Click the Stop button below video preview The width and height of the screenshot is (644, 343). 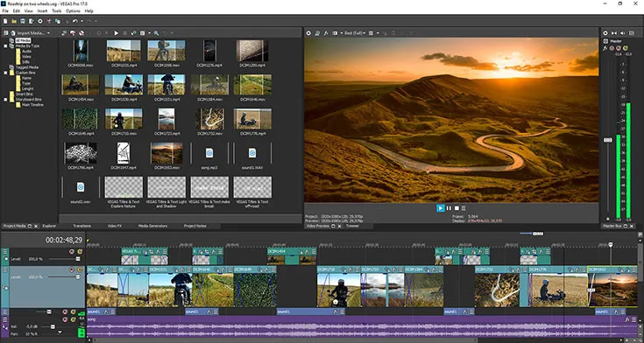tap(456, 208)
